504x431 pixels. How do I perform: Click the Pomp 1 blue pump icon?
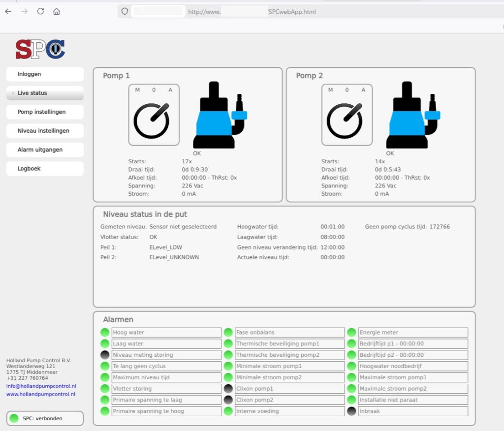coord(220,116)
